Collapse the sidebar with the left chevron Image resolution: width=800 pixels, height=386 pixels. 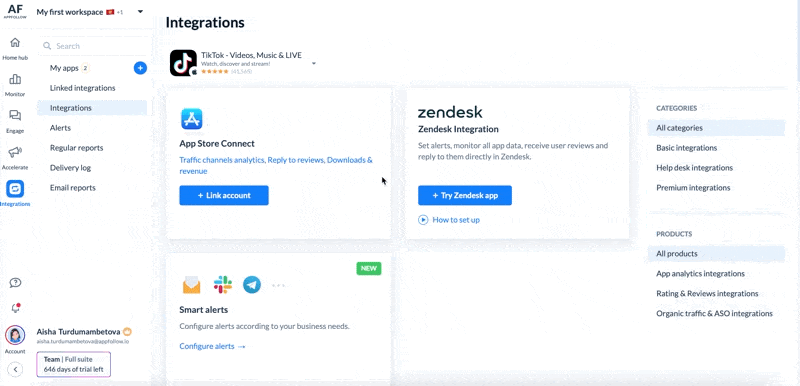pos(15,369)
